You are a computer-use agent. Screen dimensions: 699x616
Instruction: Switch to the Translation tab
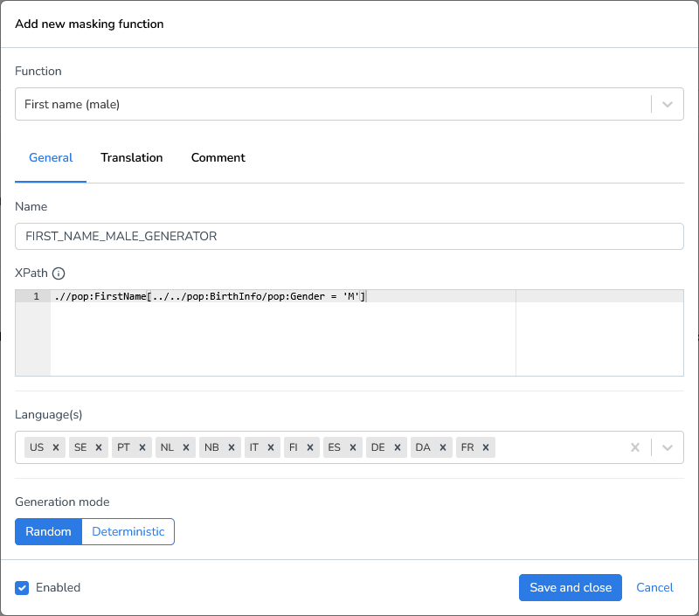pyautogui.click(x=131, y=158)
